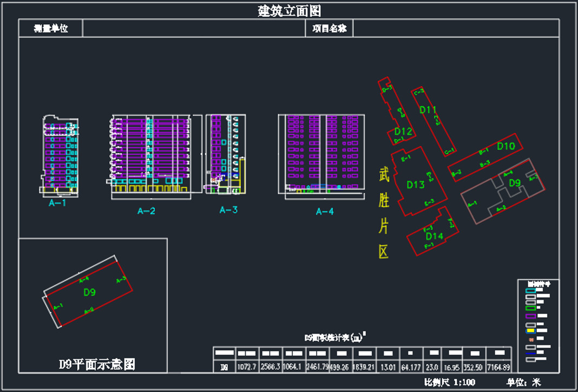578x392 pixels.
Task: Select the A-1 elevation drawing
Action: click(59, 156)
